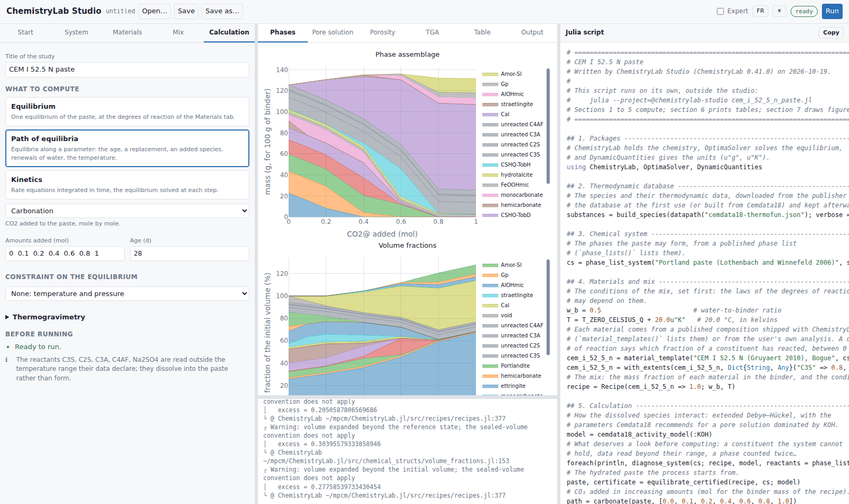Click the green ready status badge
The image size is (849, 504).
pos(804,11)
